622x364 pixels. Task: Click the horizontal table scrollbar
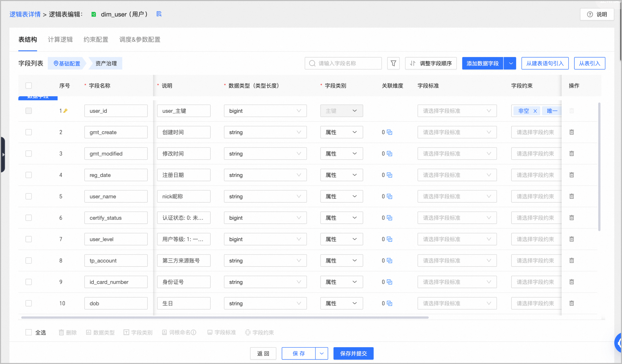225,317
